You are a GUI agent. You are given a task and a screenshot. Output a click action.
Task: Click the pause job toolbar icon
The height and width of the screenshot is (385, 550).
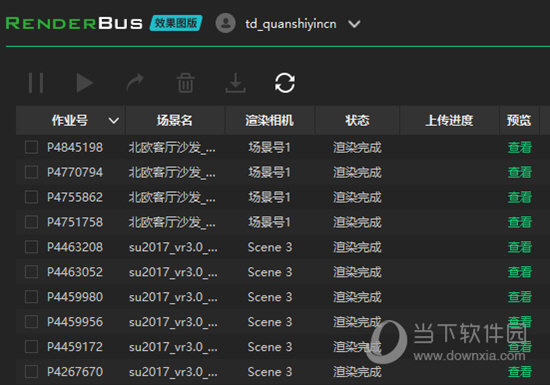tap(36, 83)
